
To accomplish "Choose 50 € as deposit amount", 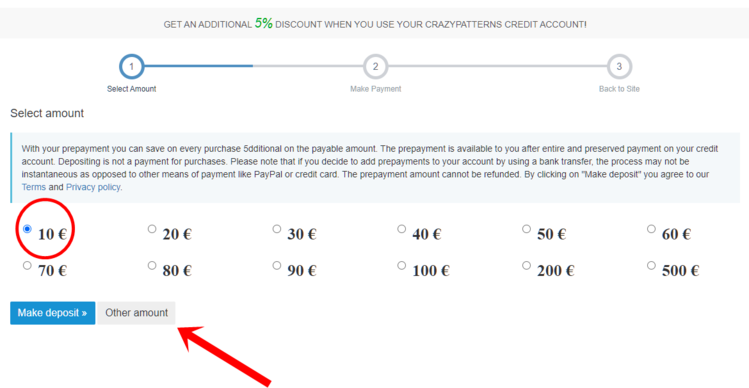I will point(526,229).
